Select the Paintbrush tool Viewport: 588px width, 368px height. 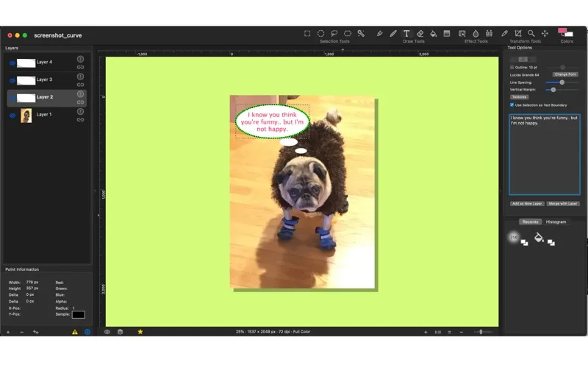click(x=393, y=33)
